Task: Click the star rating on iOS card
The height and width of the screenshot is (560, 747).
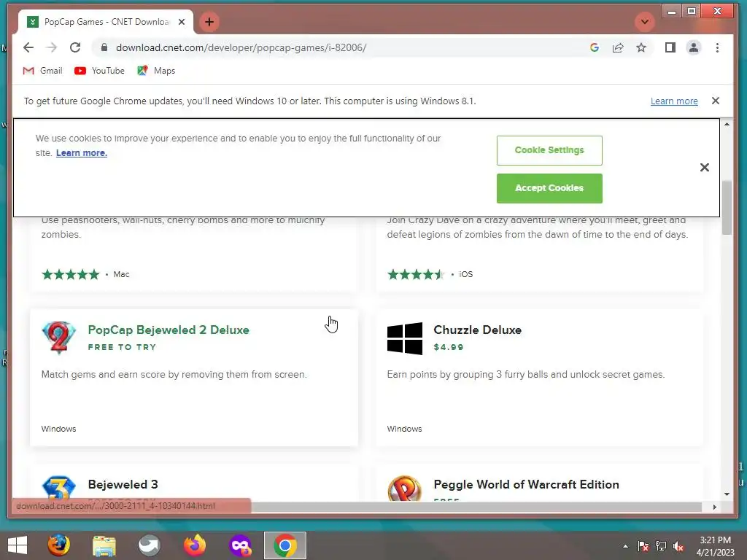Action: (x=416, y=274)
